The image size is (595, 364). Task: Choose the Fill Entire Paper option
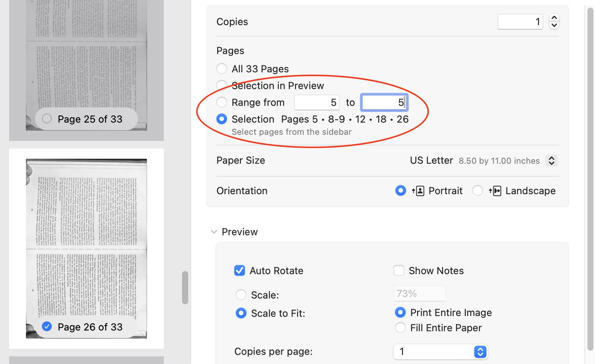400,328
